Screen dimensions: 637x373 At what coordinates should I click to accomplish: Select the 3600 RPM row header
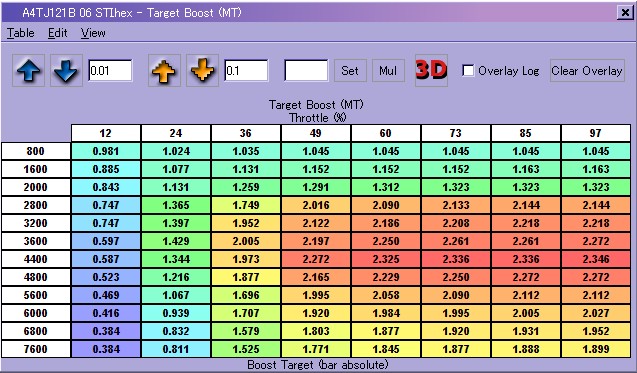point(36,241)
